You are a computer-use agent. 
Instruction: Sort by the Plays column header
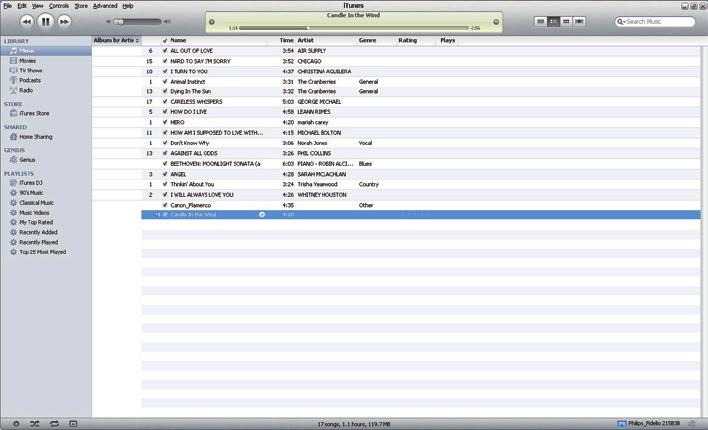pos(447,40)
